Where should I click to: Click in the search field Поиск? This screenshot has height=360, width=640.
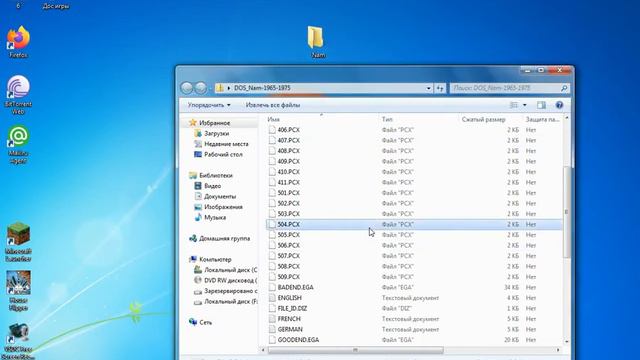504,88
